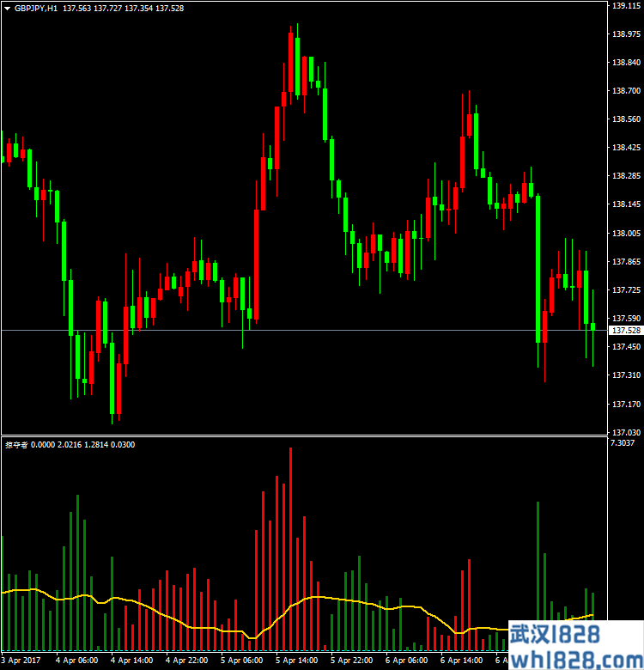
Task: Click the 139.115 price axis label
Action: click(x=626, y=6)
